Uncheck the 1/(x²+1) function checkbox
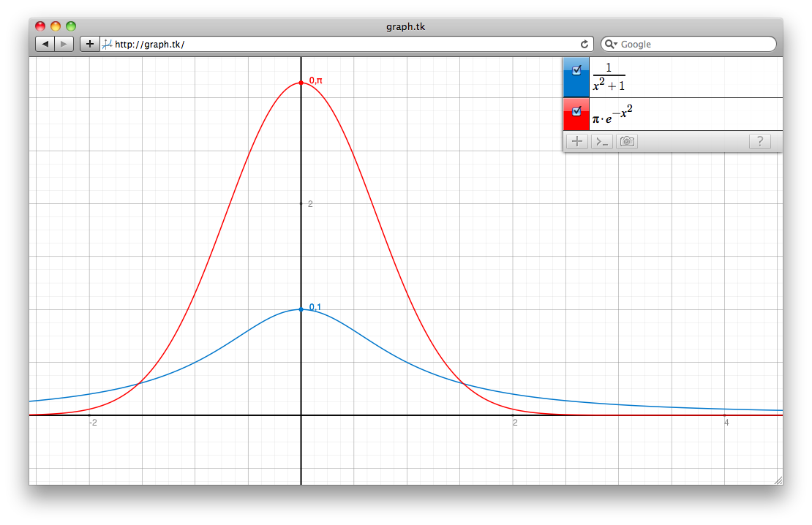 pyautogui.click(x=576, y=70)
